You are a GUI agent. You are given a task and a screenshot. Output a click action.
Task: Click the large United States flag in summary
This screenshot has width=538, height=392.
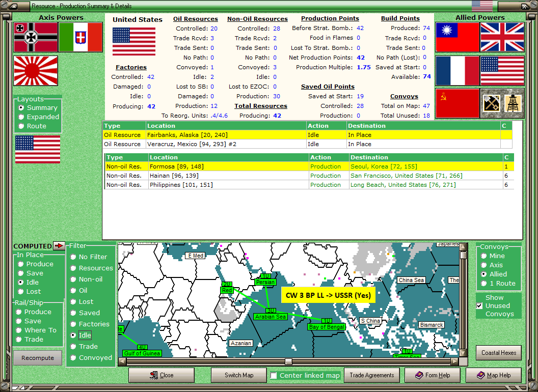pyautogui.click(x=134, y=42)
